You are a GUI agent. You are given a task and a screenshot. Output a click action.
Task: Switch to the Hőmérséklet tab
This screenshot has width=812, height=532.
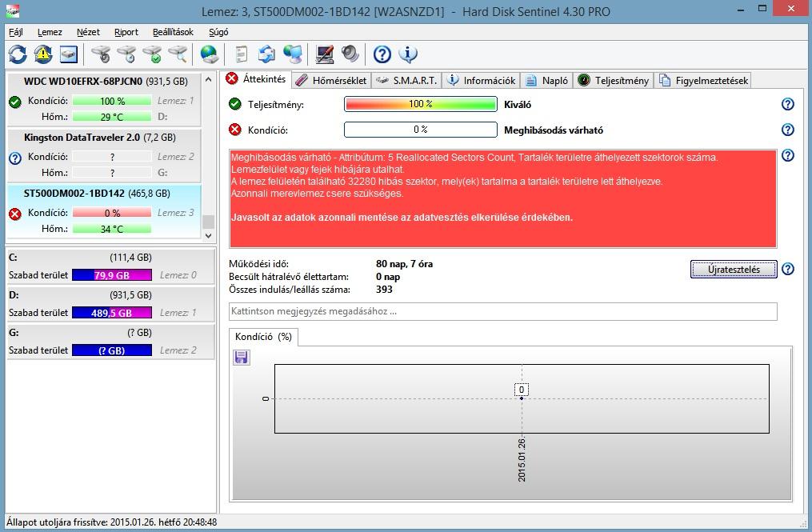[331, 80]
